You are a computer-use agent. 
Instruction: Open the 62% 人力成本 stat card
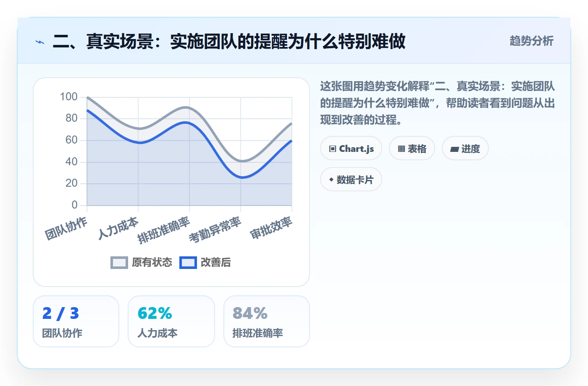(171, 321)
